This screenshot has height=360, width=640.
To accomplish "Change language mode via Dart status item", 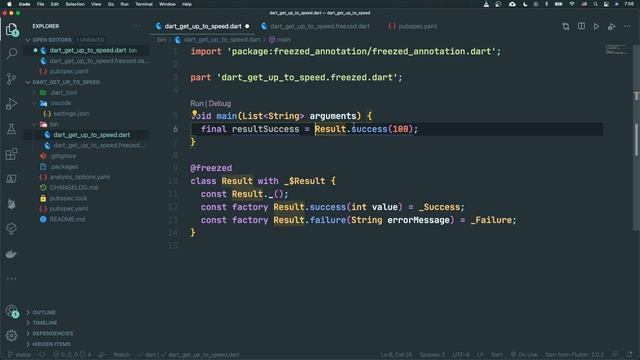I will (497, 354).
